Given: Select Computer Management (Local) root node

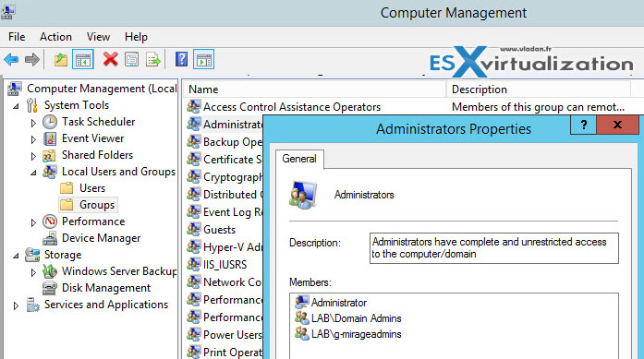Looking at the screenshot, I should 102,89.
